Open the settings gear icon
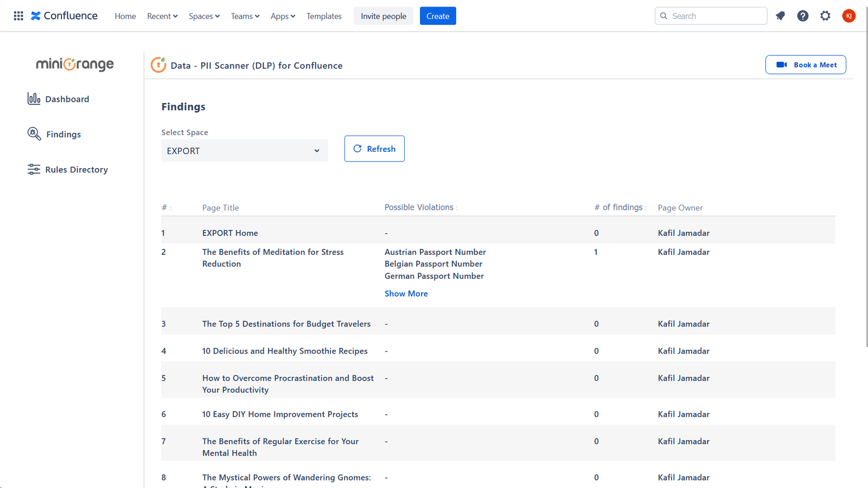The width and height of the screenshot is (868, 488). pyautogui.click(x=825, y=16)
